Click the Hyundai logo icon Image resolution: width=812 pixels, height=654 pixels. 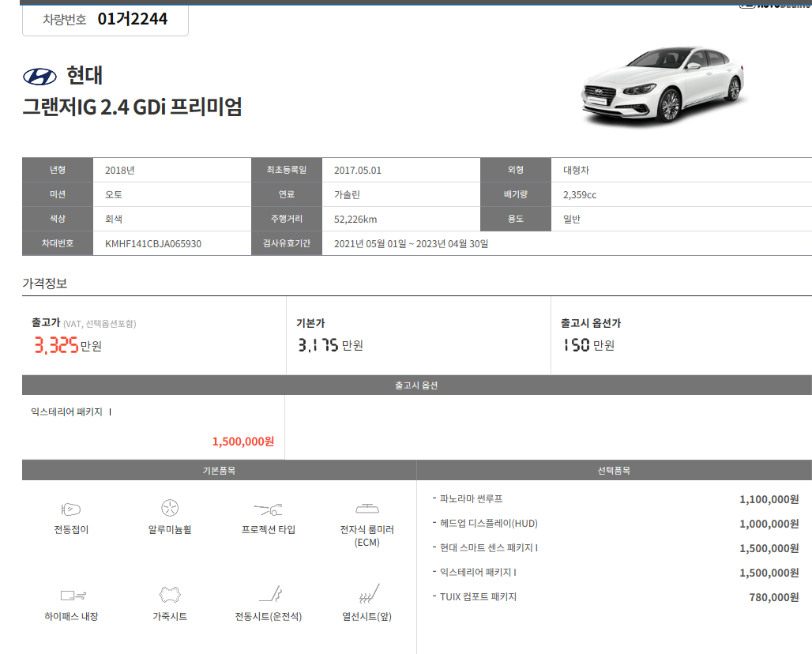coord(39,77)
